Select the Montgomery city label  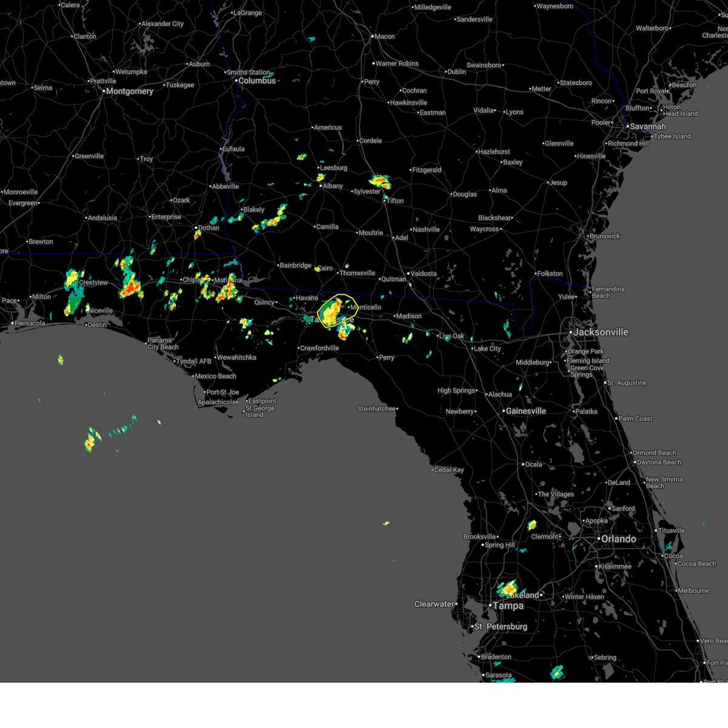129,92
